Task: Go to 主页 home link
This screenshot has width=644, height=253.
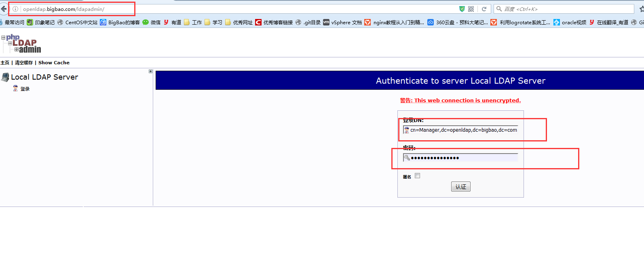Action: (x=5, y=63)
